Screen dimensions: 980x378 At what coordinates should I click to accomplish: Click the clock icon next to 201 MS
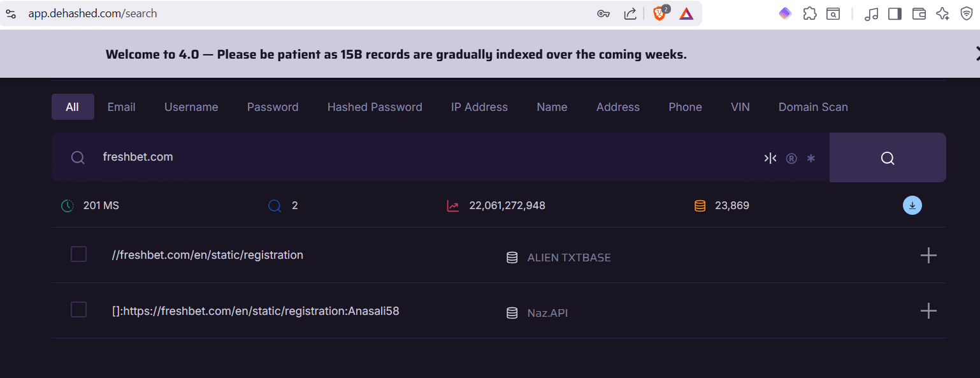click(67, 205)
